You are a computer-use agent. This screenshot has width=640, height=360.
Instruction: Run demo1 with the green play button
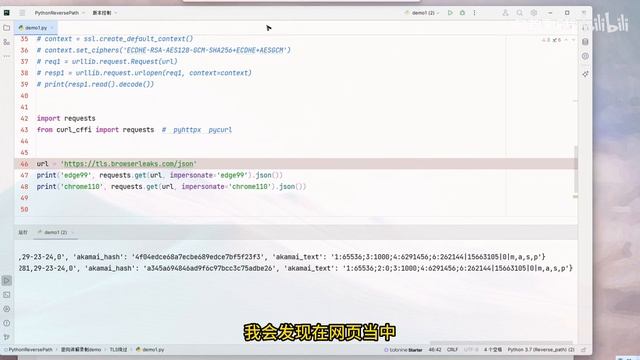click(450, 13)
